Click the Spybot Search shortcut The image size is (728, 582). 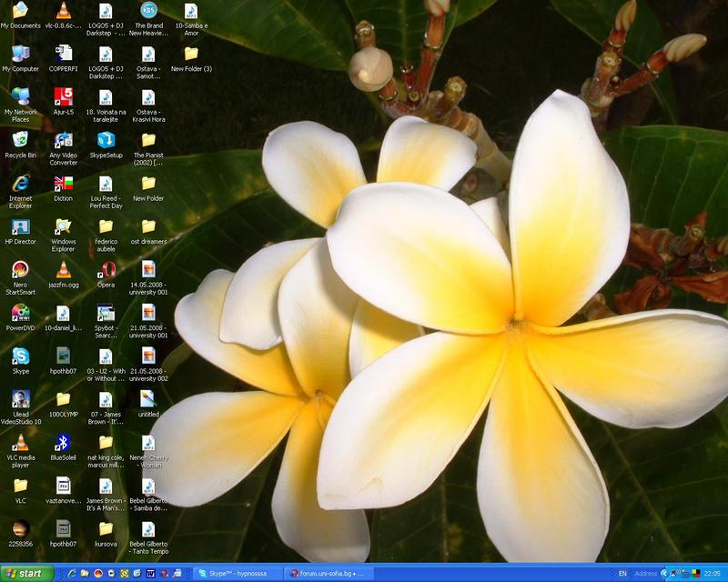(106, 313)
